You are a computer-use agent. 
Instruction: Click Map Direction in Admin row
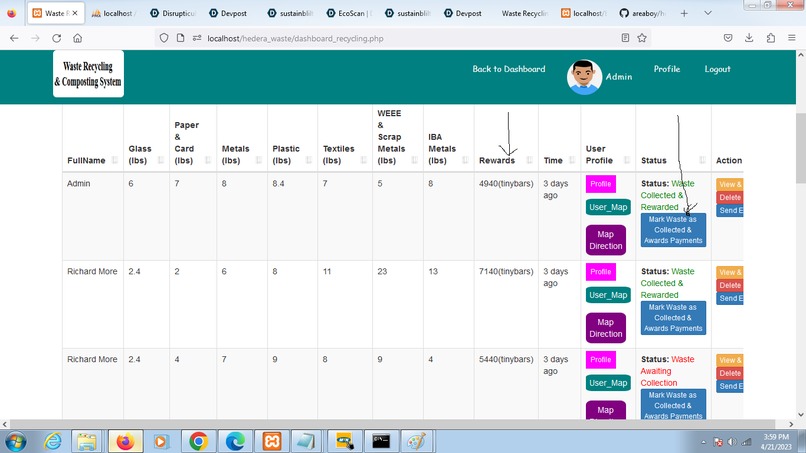point(606,240)
